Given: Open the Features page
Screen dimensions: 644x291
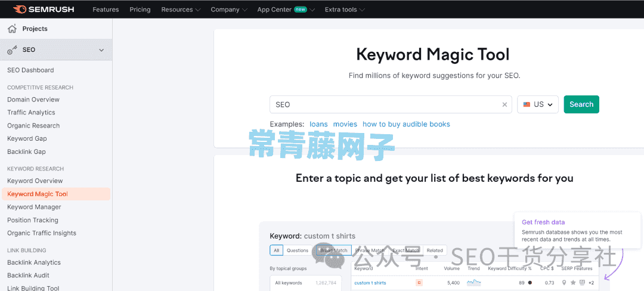Looking at the screenshot, I should (x=106, y=10).
